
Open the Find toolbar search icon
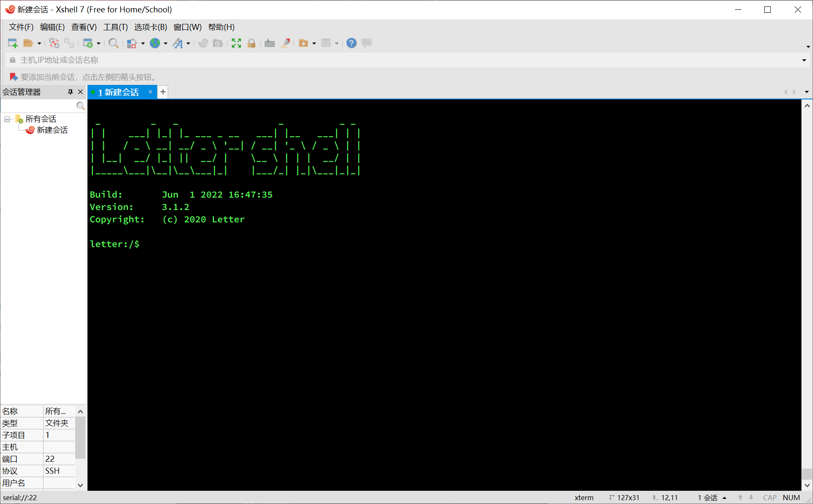tap(113, 43)
